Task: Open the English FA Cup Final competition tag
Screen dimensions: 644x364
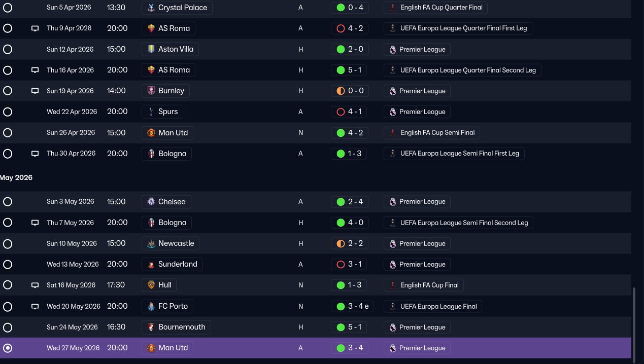Action: click(424, 285)
